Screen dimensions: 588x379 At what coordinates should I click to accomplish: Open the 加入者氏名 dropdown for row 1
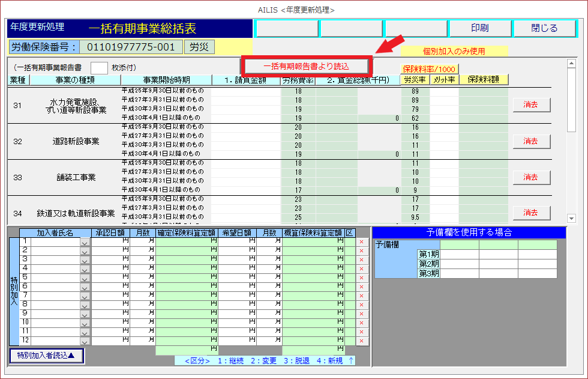[85, 242]
